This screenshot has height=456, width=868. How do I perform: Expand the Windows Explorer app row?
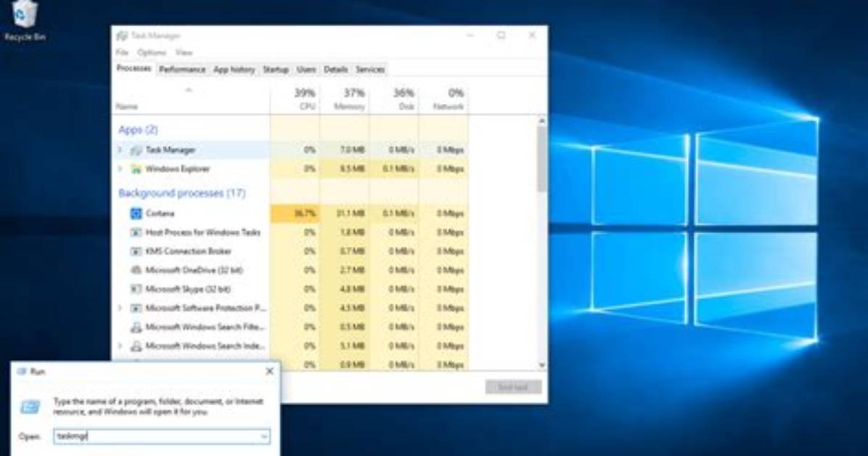(x=120, y=168)
